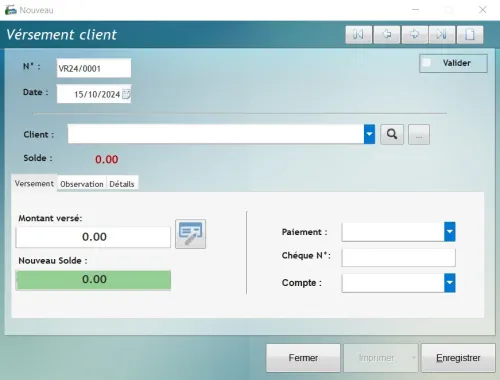Open the Imprimer options arrow
Screen dimensions: 500x380
point(414,358)
